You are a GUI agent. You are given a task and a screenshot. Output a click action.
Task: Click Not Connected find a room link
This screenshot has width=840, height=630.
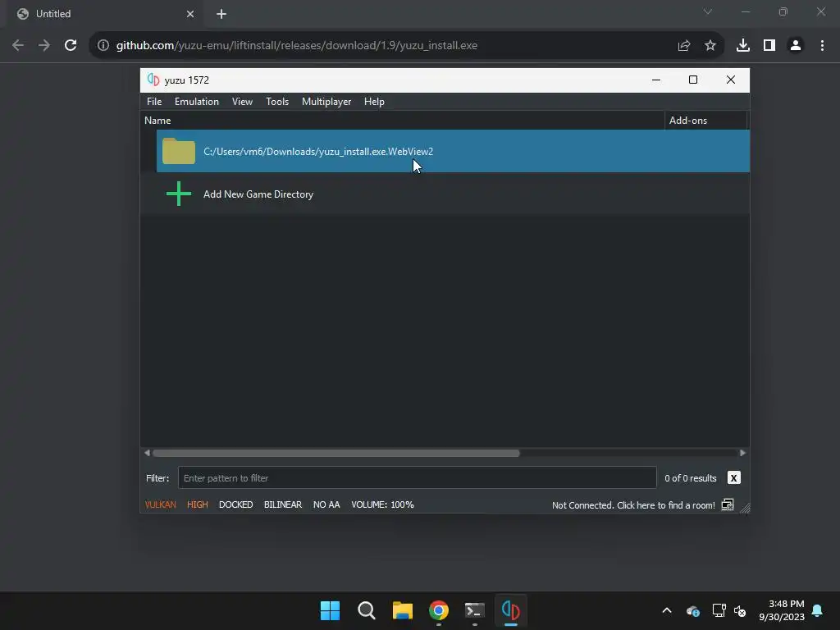[x=633, y=505]
